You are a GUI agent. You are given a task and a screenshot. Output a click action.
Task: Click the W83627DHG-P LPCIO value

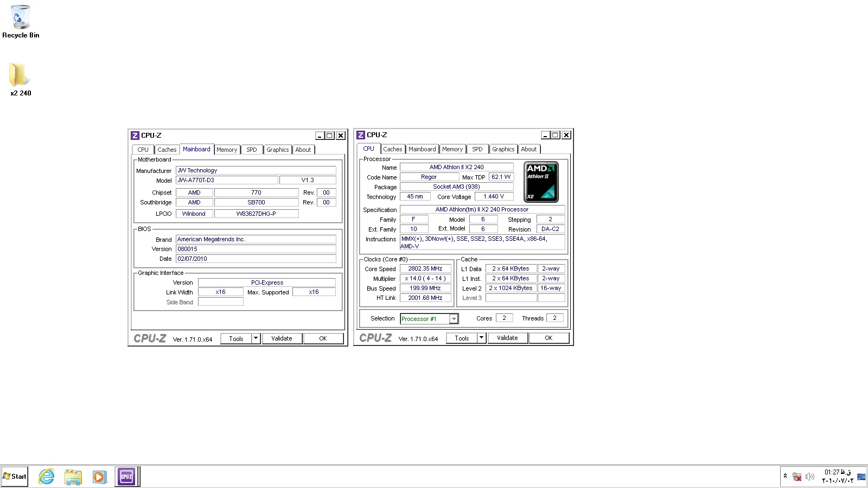(257, 214)
